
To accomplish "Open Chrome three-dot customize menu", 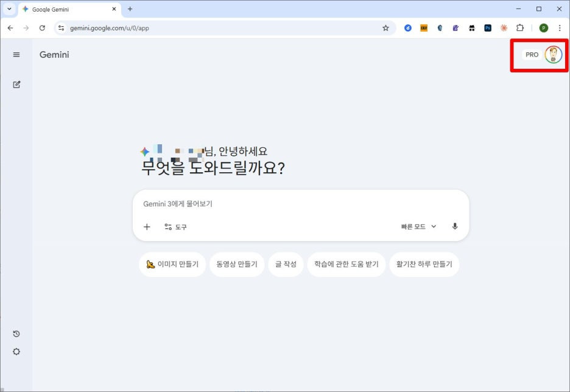I will point(560,28).
